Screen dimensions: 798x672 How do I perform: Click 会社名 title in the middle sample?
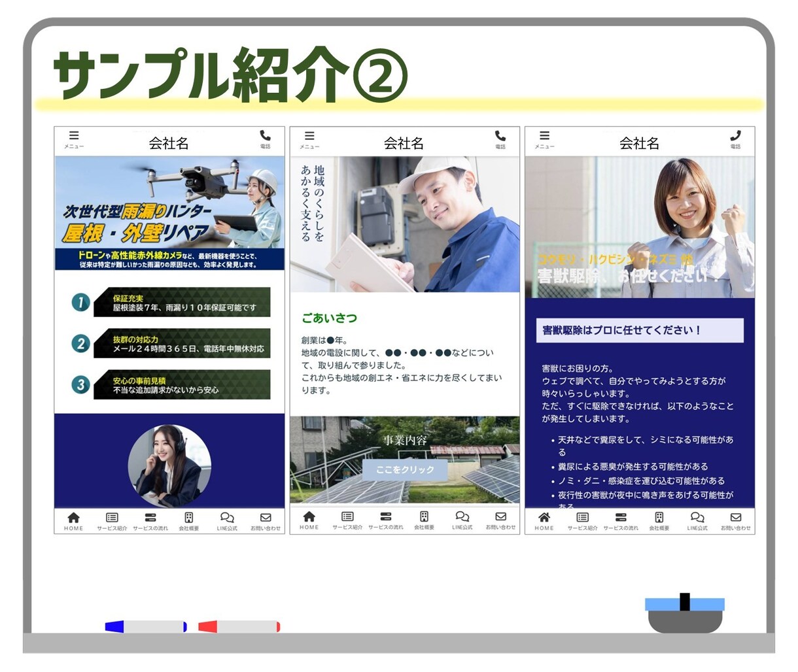(404, 143)
